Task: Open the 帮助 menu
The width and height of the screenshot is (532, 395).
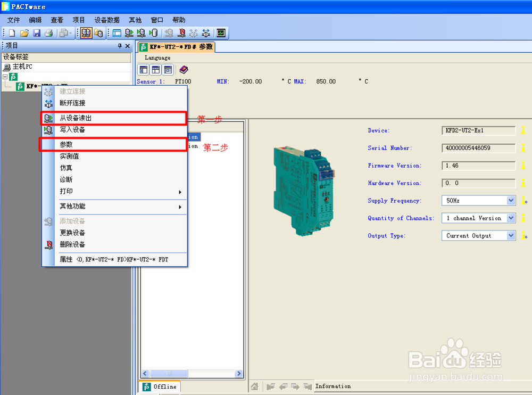Action: [x=179, y=20]
